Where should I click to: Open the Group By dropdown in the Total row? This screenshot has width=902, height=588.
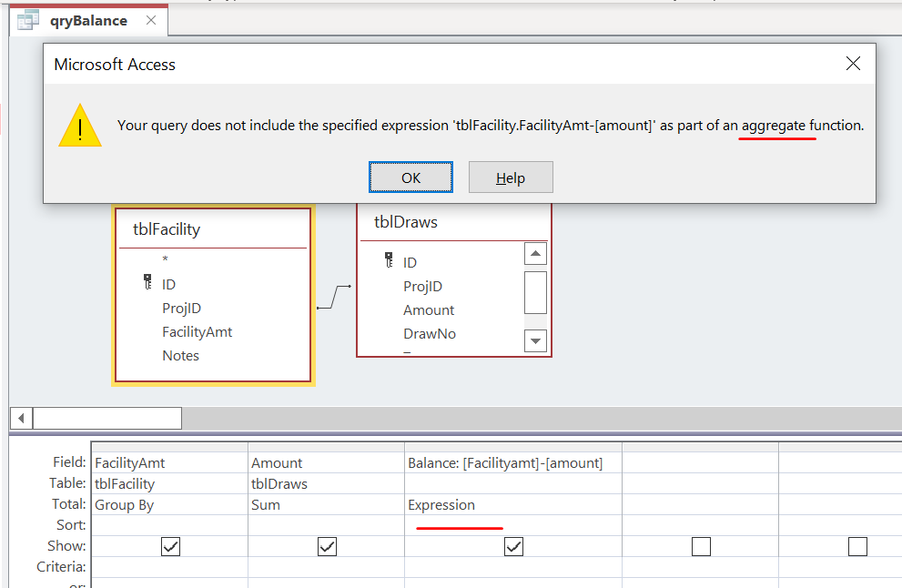pos(123,503)
